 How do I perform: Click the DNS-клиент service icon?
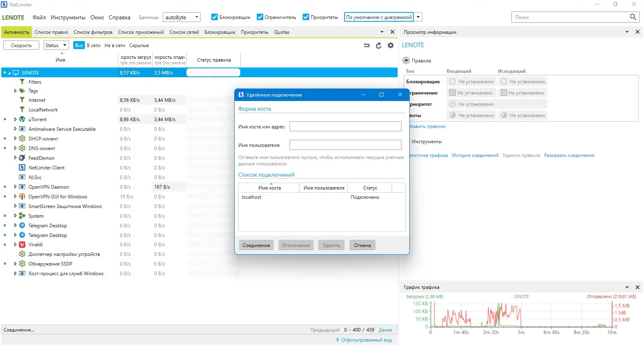pyautogui.click(x=22, y=148)
